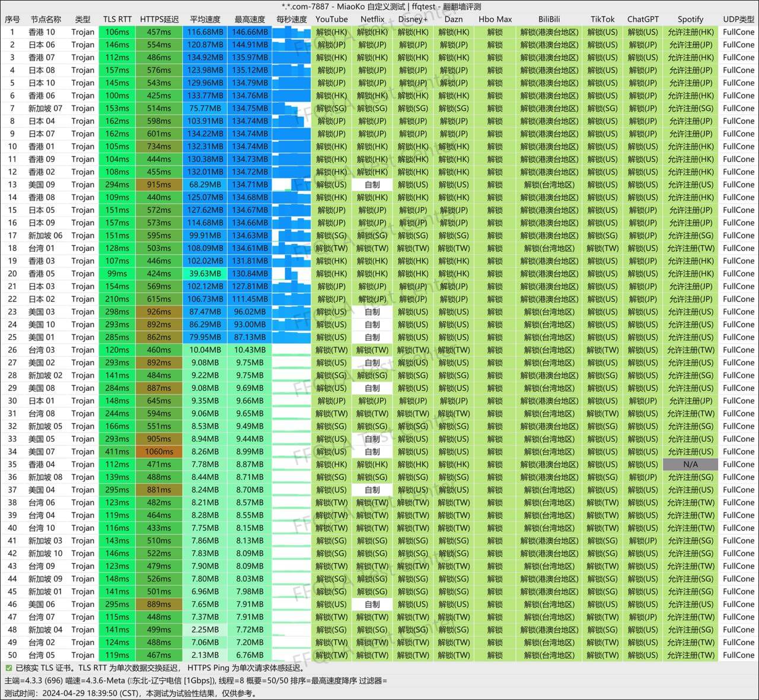The image size is (759, 700).
Task: Click the UDP类型 column header
Action: (738, 19)
